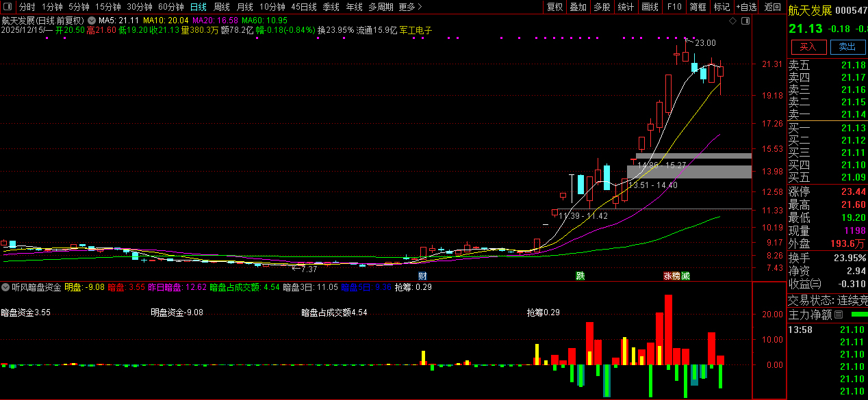Select the 季线 quarterly tab
This screenshot has width=868, height=400.
(x=331, y=7)
